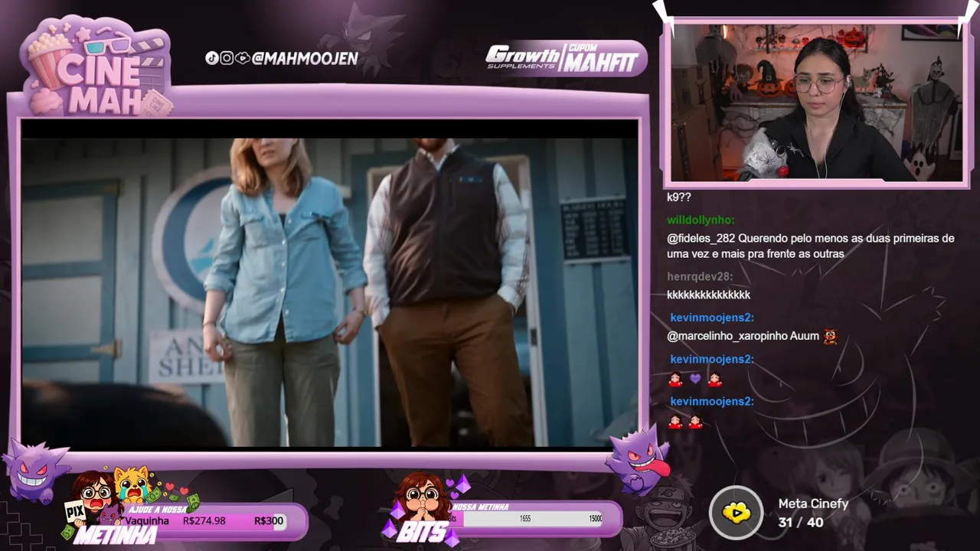This screenshot has width=980, height=551.
Task: Click the @MAHMOOJEN handle text
Action: point(305,58)
